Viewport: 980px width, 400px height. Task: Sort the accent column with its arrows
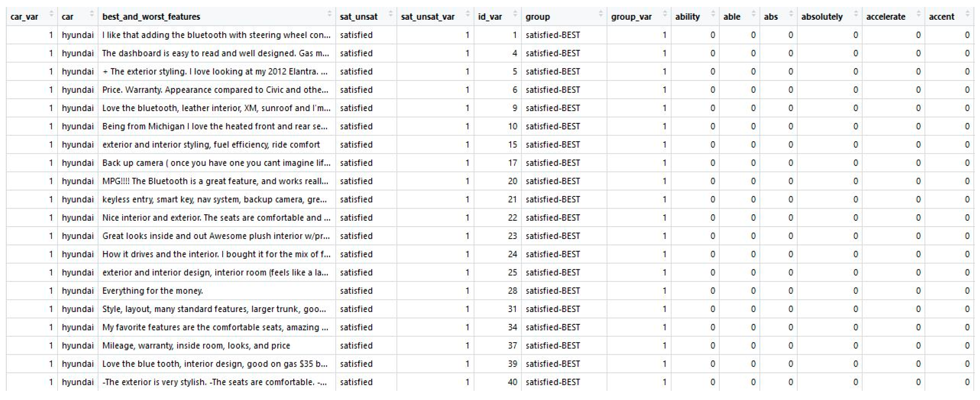point(968,14)
